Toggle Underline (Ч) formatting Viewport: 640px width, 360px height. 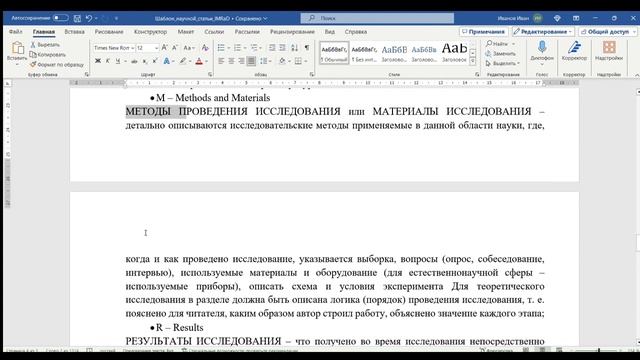click(x=118, y=61)
